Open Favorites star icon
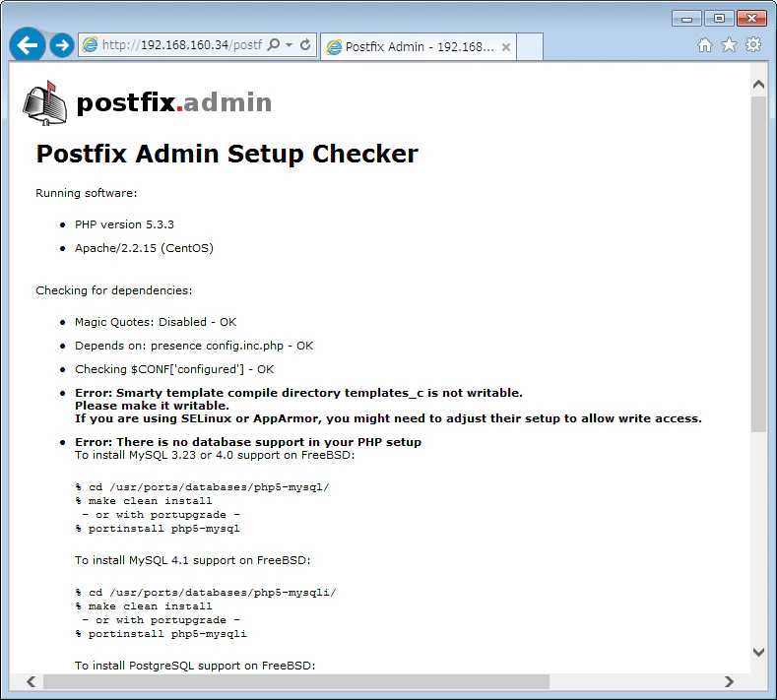The width and height of the screenshot is (777, 700). point(729,45)
